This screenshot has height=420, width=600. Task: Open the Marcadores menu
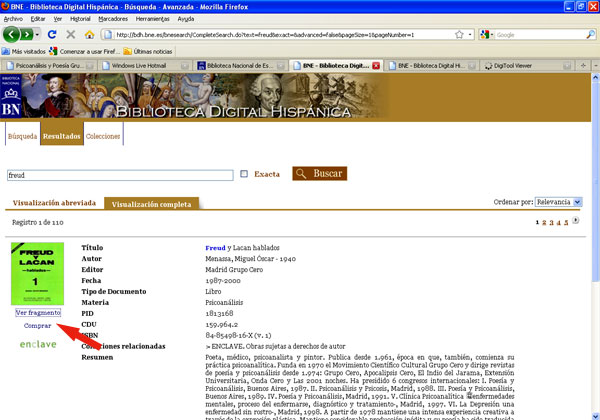[x=113, y=19]
